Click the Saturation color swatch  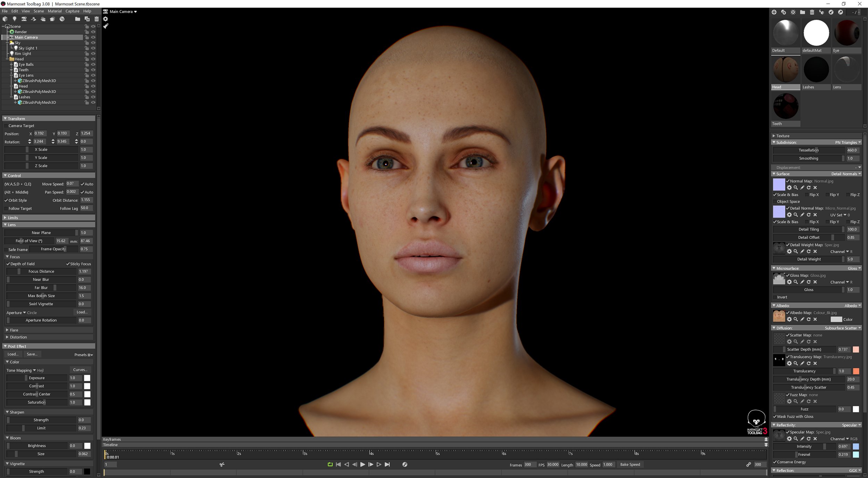87,402
